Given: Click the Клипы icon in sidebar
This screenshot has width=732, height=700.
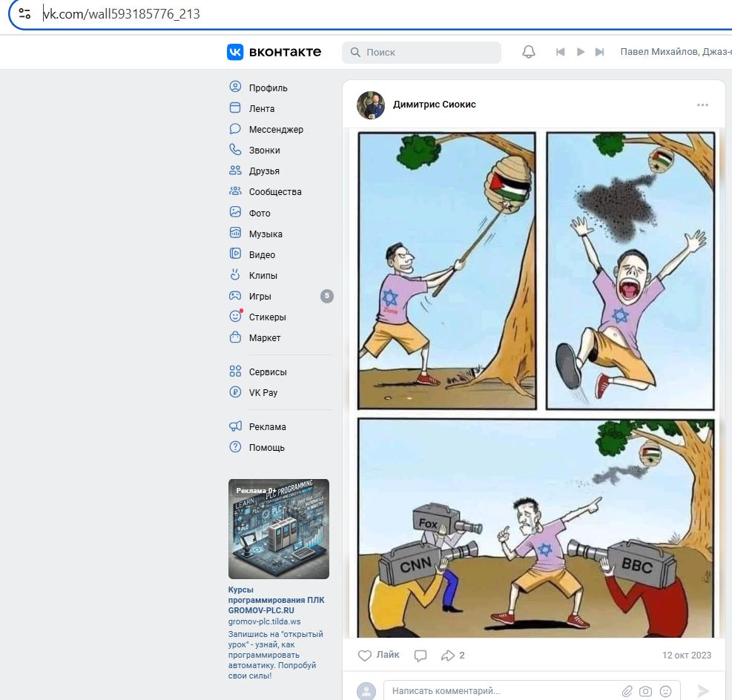Looking at the screenshot, I should pos(235,274).
